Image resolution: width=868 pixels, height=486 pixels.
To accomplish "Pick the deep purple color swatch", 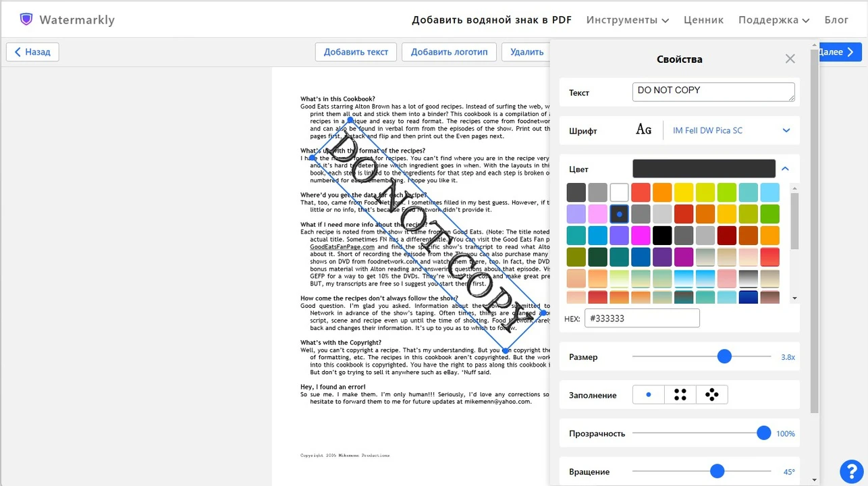I will [x=662, y=257].
